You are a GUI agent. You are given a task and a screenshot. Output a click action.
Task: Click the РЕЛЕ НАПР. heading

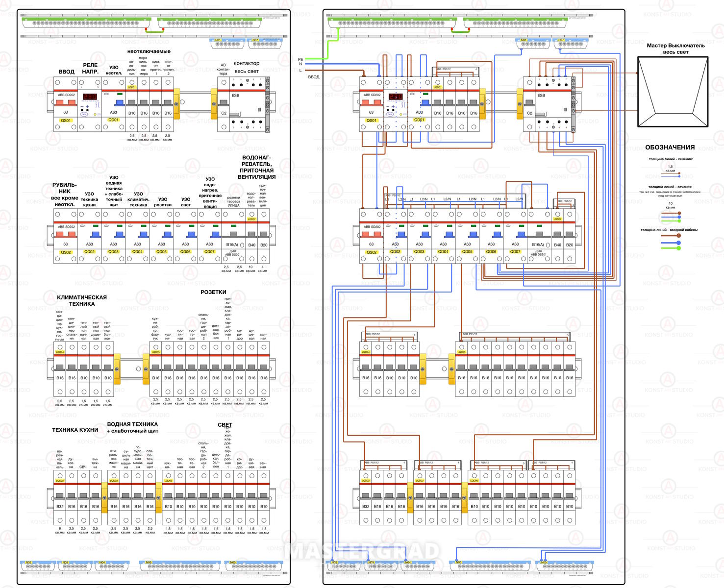(90, 69)
